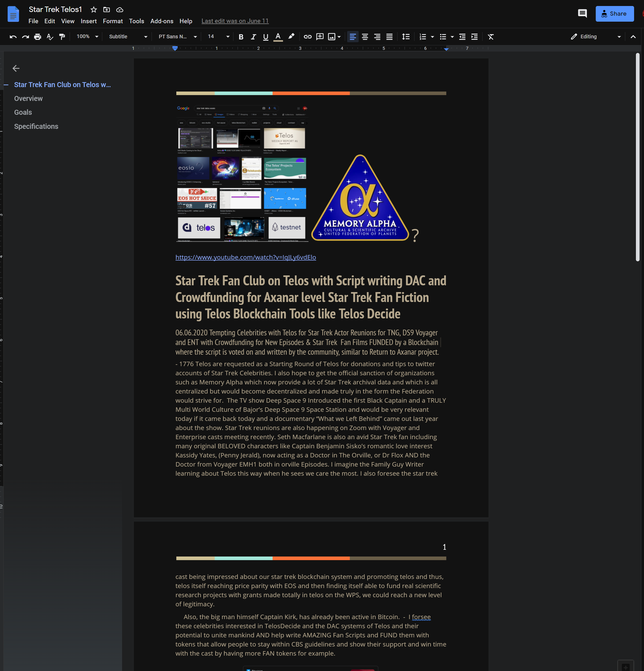Screen dimensions: 644x671
Task: Click the Undo icon
Action: 13,37
